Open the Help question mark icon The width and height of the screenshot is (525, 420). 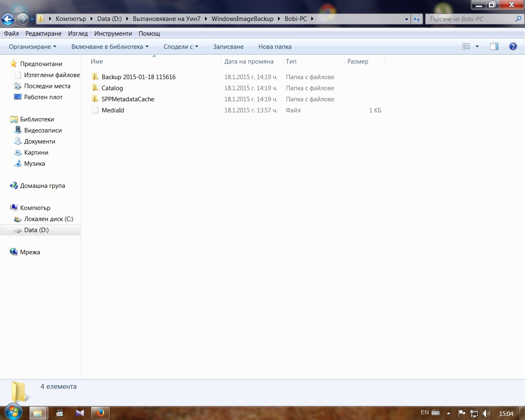(x=513, y=46)
